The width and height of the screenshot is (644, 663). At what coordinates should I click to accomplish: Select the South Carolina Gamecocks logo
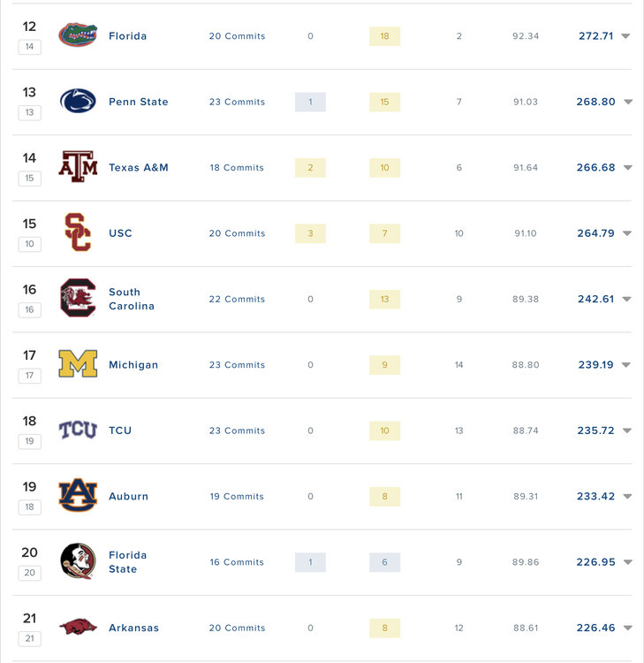tap(78, 298)
